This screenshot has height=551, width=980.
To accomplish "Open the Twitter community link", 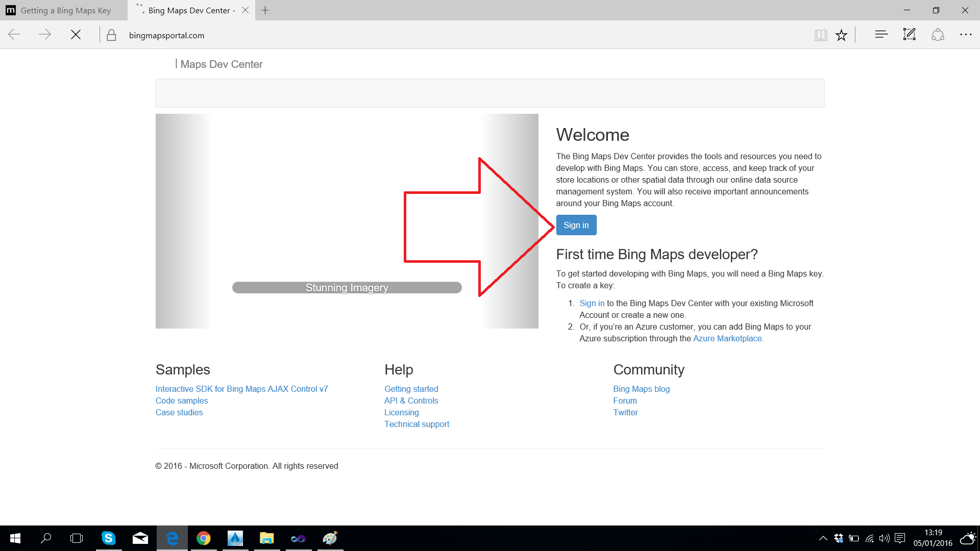I will pyautogui.click(x=625, y=412).
